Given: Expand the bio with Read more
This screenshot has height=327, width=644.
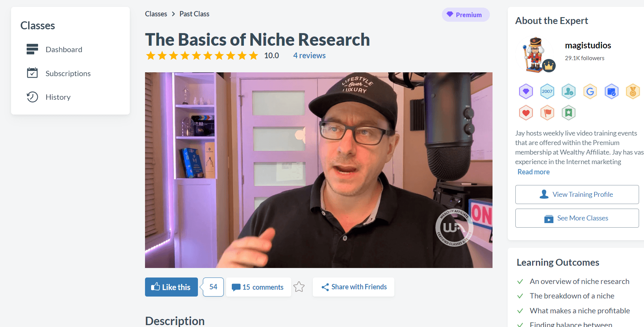Looking at the screenshot, I should (534, 172).
